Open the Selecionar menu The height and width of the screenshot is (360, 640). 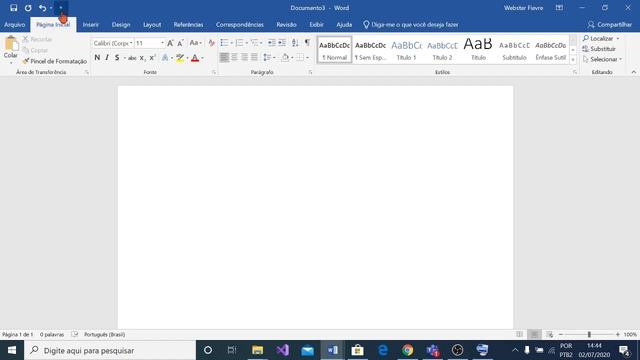[602, 60]
